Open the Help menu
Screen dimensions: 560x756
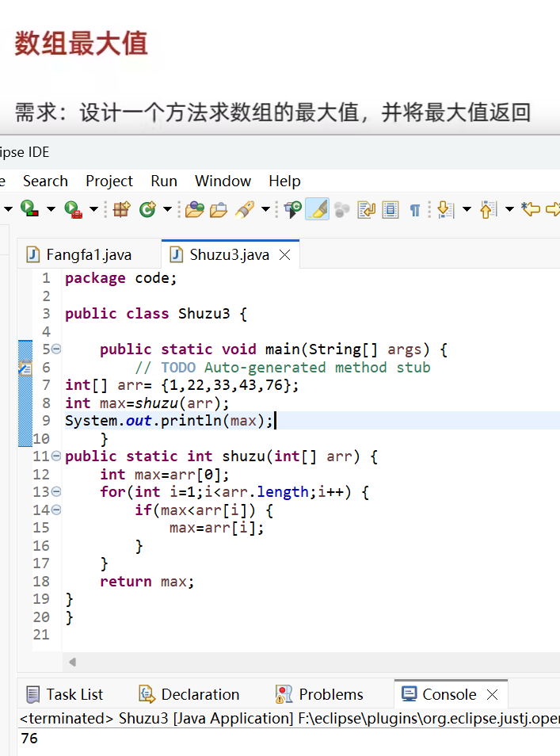[x=285, y=181]
